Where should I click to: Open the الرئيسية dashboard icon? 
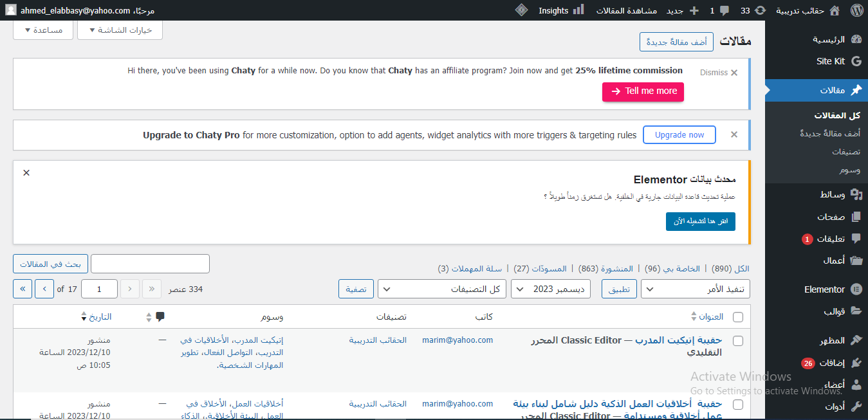coord(856,39)
